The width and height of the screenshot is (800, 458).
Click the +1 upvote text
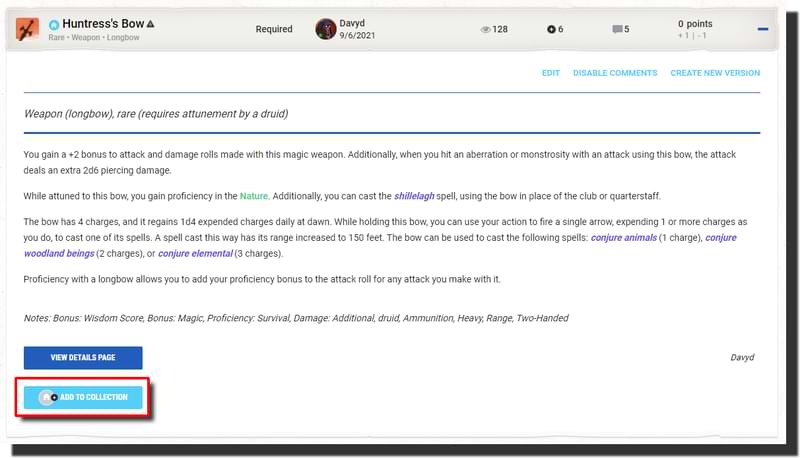point(683,36)
